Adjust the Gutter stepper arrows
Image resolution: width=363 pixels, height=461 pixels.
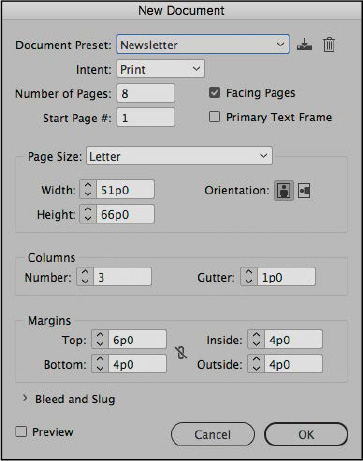click(x=249, y=277)
